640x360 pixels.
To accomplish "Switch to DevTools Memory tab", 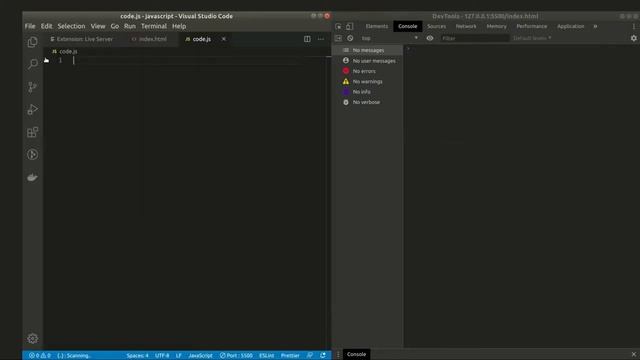I will [x=496, y=26].
